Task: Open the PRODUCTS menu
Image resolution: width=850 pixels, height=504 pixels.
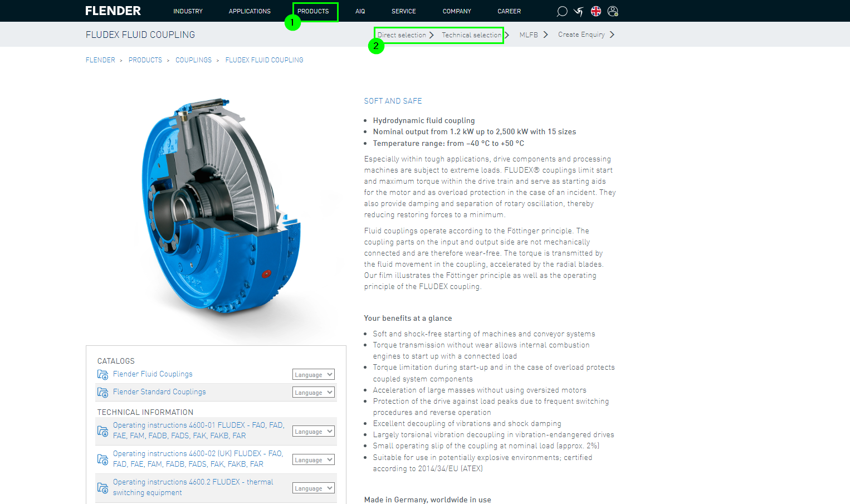Action: (313, 11)
